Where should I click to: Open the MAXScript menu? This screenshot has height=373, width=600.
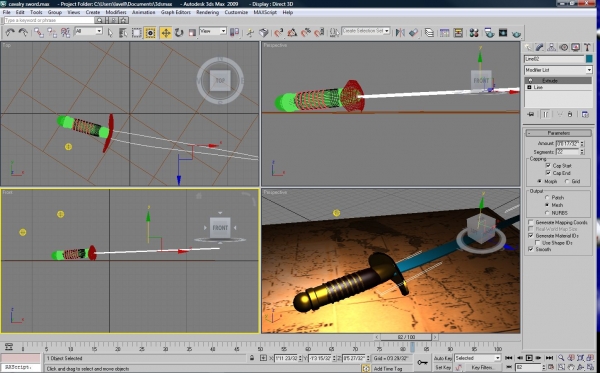(x=265, y=12)
